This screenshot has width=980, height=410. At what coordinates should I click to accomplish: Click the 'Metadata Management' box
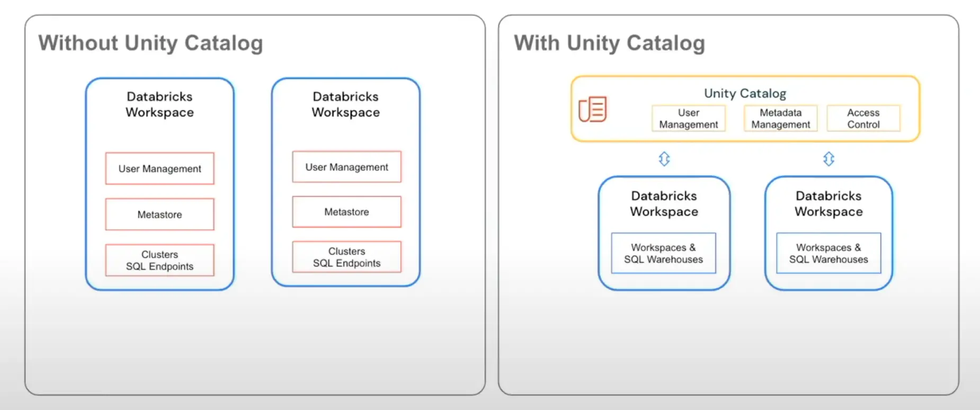[781, 118]
